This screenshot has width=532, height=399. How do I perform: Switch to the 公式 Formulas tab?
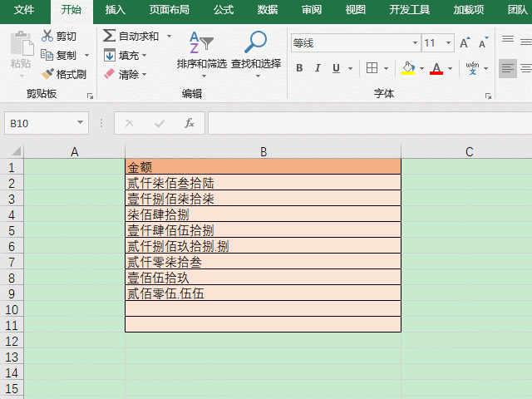(x=224, y=9)
